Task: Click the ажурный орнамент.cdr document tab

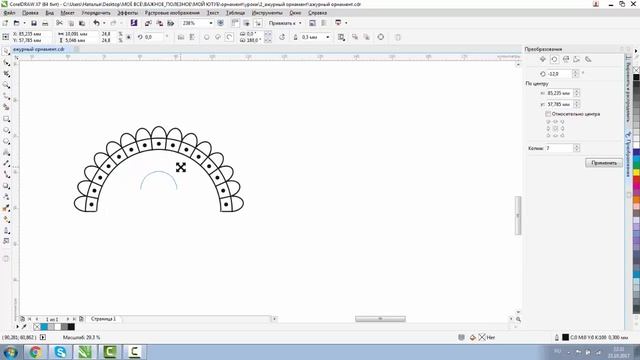Action: click(x=39, y=49)
